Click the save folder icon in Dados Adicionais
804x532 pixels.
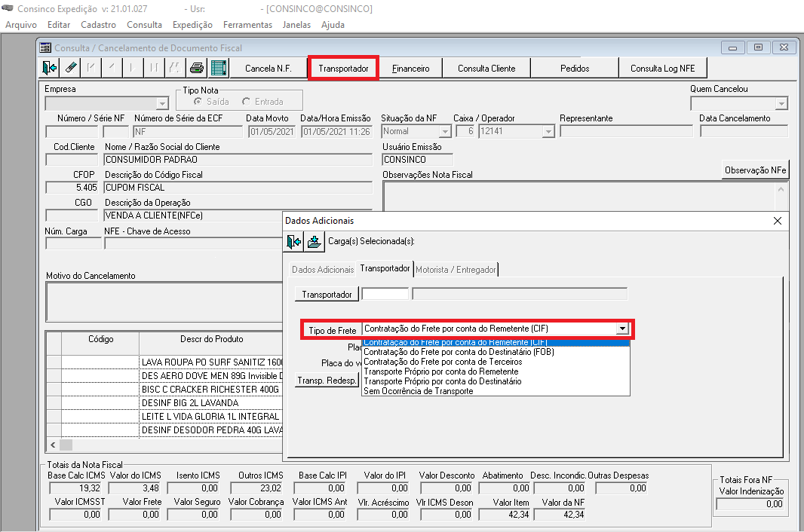coord(315,241)
